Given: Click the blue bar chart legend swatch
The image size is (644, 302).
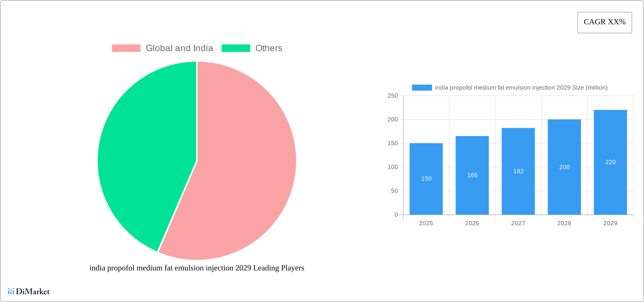Looking at the screenshot, I should click(422, 88).
